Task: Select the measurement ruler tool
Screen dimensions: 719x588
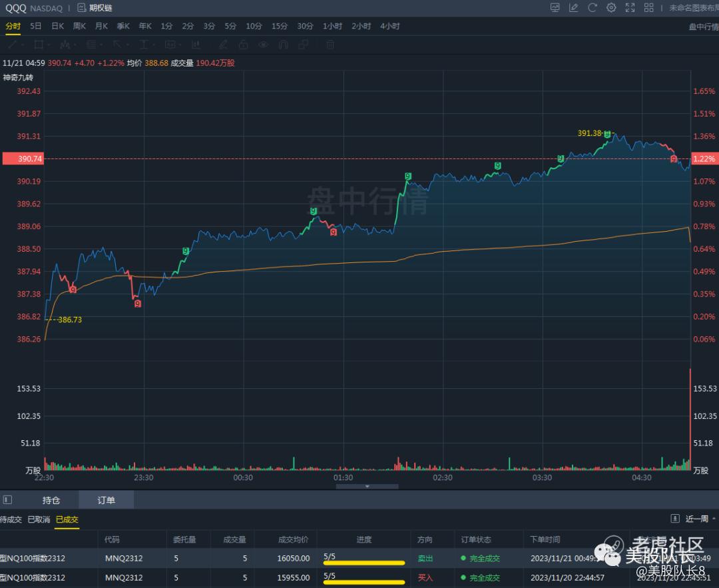Action: (170, 45)
